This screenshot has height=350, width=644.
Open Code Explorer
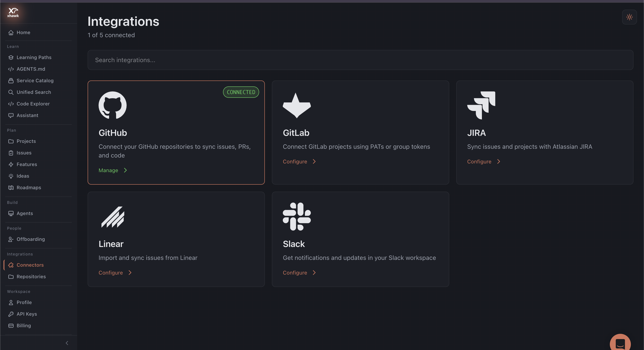point(33,104)
